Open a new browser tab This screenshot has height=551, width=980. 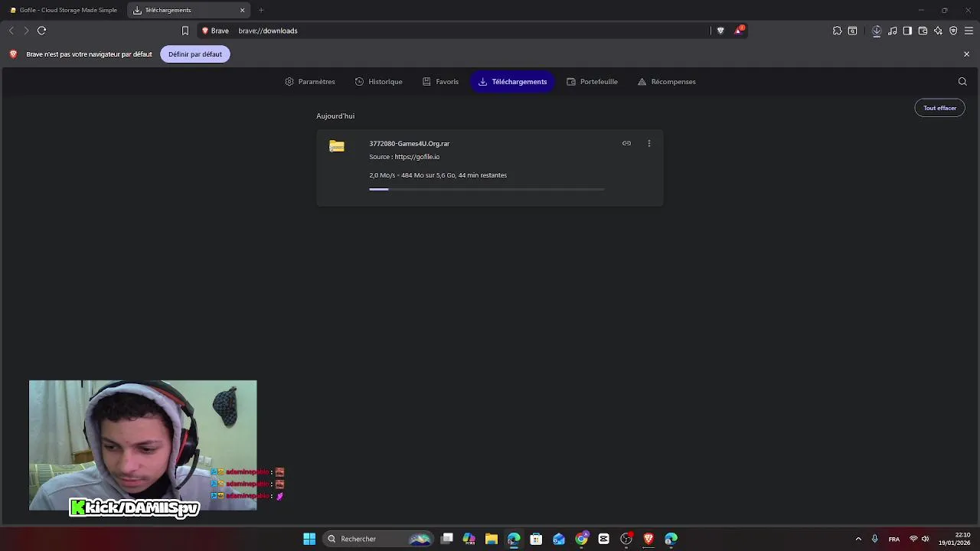[261, 10]
